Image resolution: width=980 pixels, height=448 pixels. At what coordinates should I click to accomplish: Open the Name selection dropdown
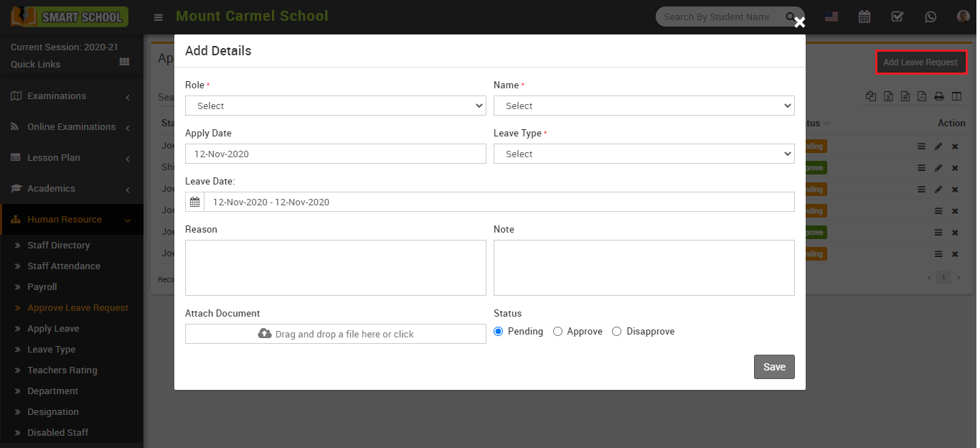tap(643, 105)
